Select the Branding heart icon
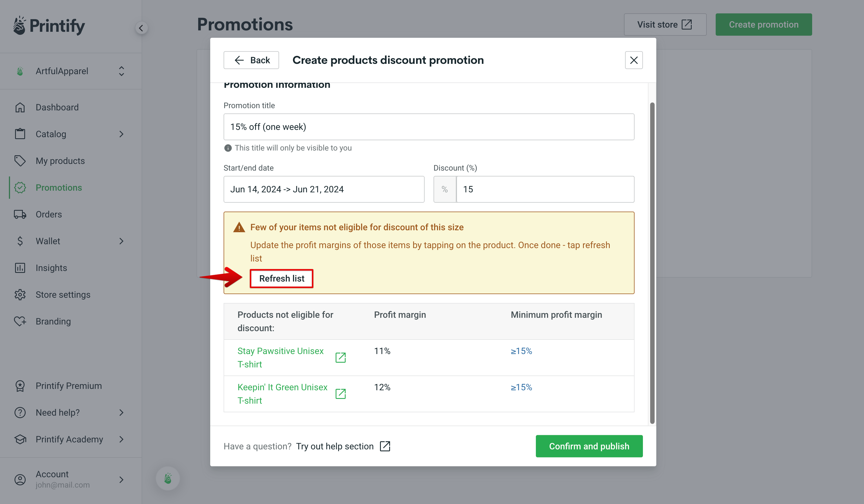Screen dimensions: 864x504 click(x=20, y=321)
